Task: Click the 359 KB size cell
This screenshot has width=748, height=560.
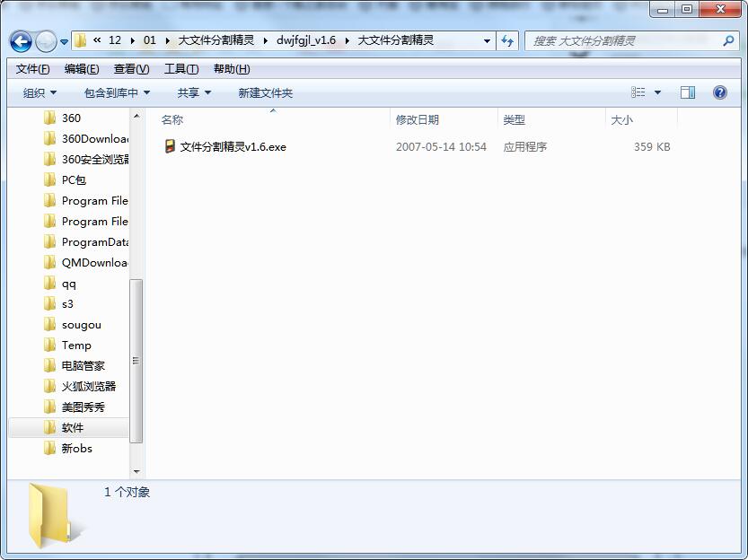Action: tap(652, 147)
